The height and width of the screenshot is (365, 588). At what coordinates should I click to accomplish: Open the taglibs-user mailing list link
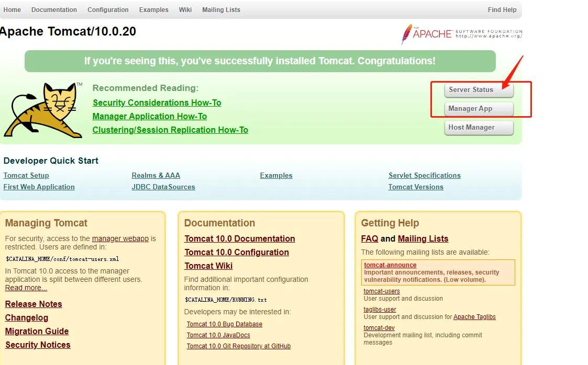coord(380,310)
